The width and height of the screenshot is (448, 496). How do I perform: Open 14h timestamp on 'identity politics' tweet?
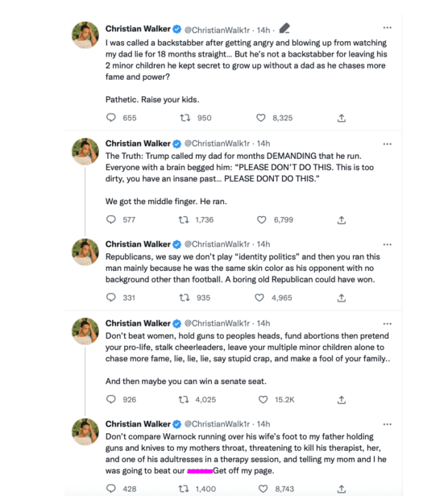pos(263,244)
